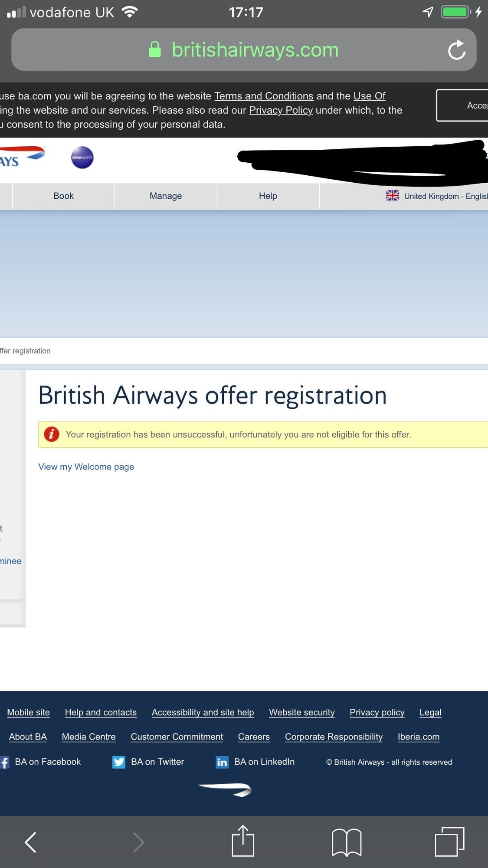
Task: Open the Terms and Conditions link
Action: point(264,96)
